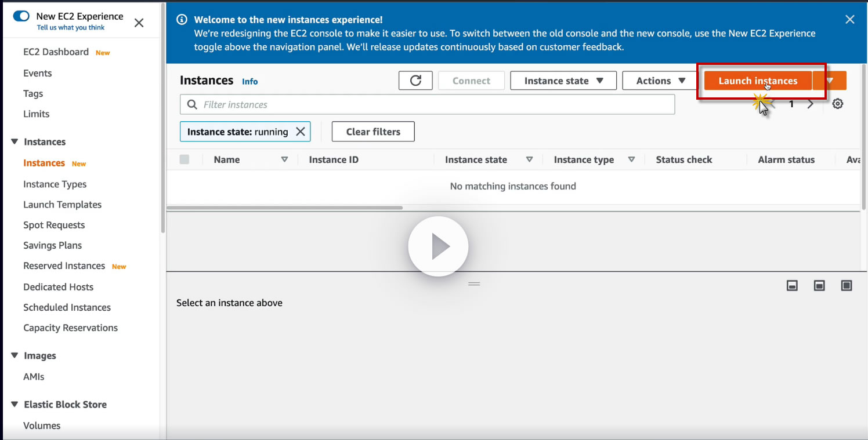Check the select-all instances checkbox
Image resolution: width=868 pixels, height=440 pixels.
[185, 159]
